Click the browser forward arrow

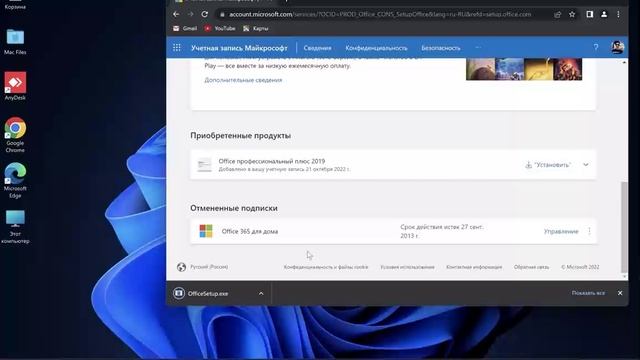tap(190, 14)
